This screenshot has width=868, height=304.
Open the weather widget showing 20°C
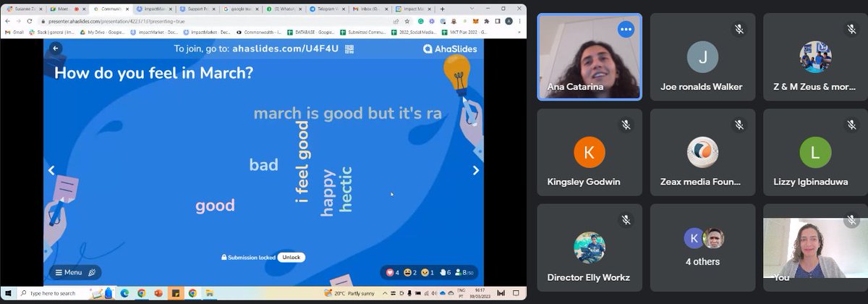click(350, 293)
